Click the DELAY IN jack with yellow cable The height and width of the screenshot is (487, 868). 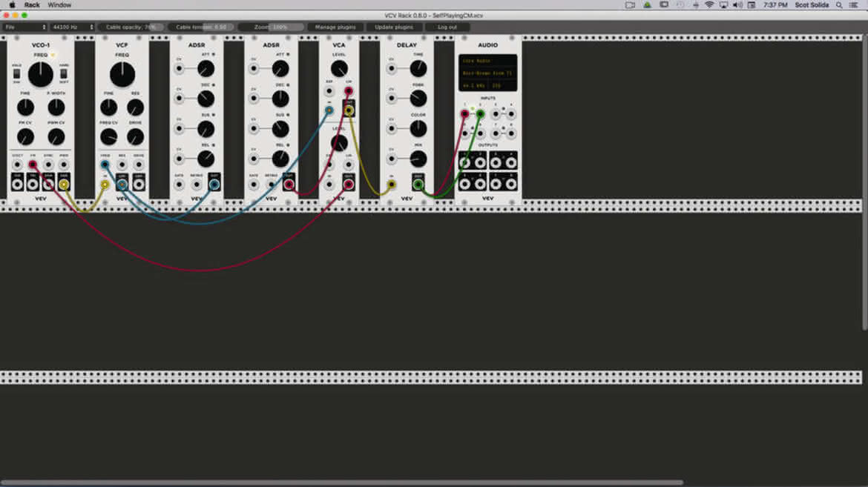[x=392, y=185]
